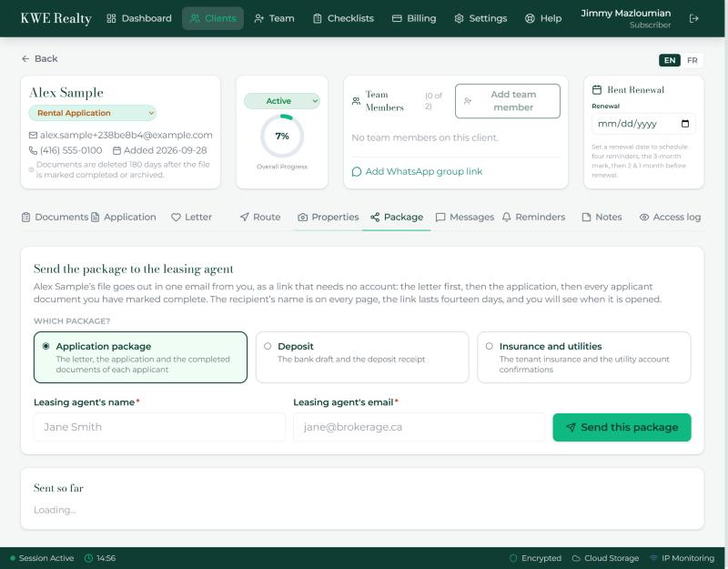Screen dimensions: 728x569
Task: Open the Notes tab
Action: pyautogui.click(x=602, y=217)
